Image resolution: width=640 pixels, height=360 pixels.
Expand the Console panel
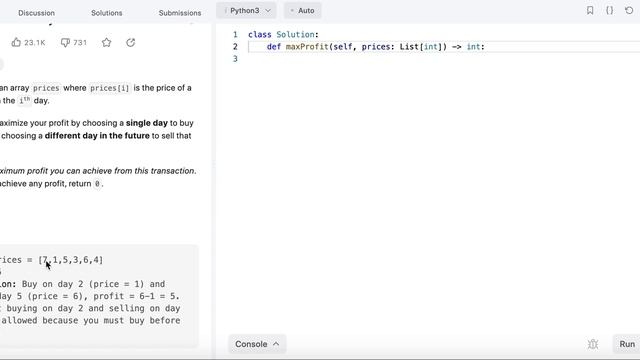click(257, 344)
